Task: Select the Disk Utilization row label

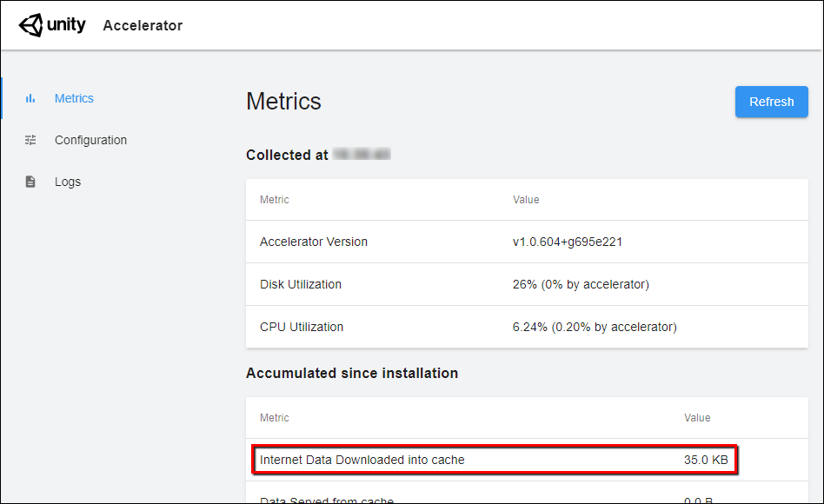Action: click(301, 284)
